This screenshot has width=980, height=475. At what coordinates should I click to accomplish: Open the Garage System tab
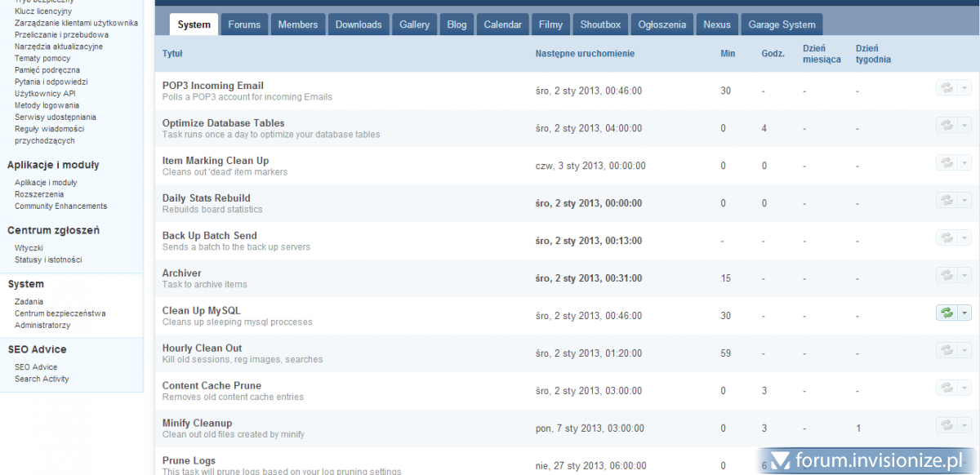[782, 24]
